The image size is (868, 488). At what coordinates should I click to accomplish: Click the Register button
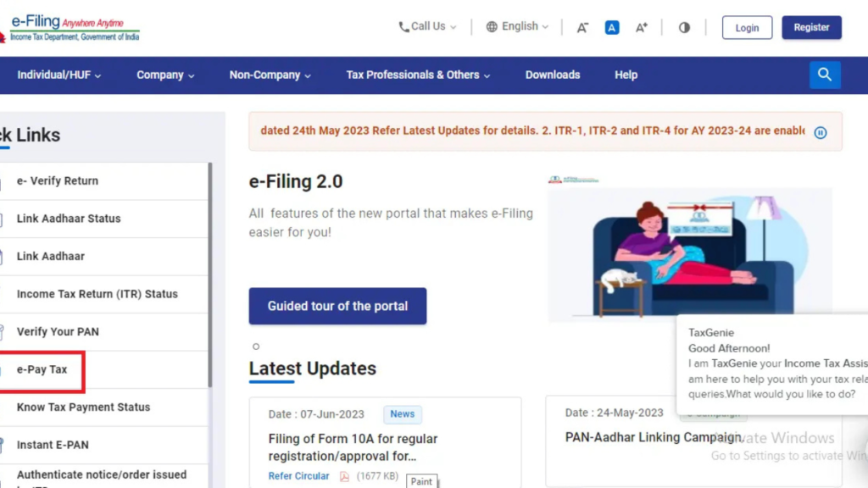811,27
